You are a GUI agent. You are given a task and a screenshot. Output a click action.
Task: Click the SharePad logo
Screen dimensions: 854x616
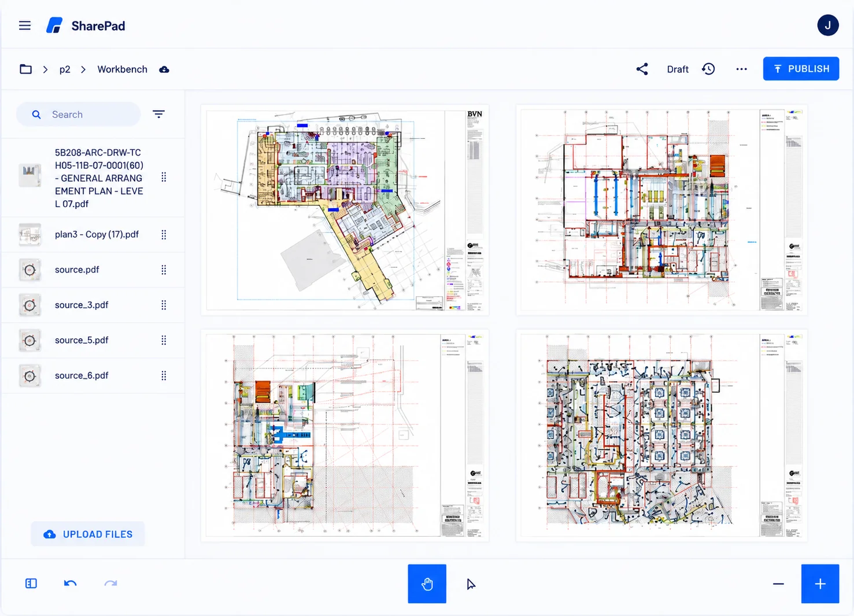[x=86, y=25]
